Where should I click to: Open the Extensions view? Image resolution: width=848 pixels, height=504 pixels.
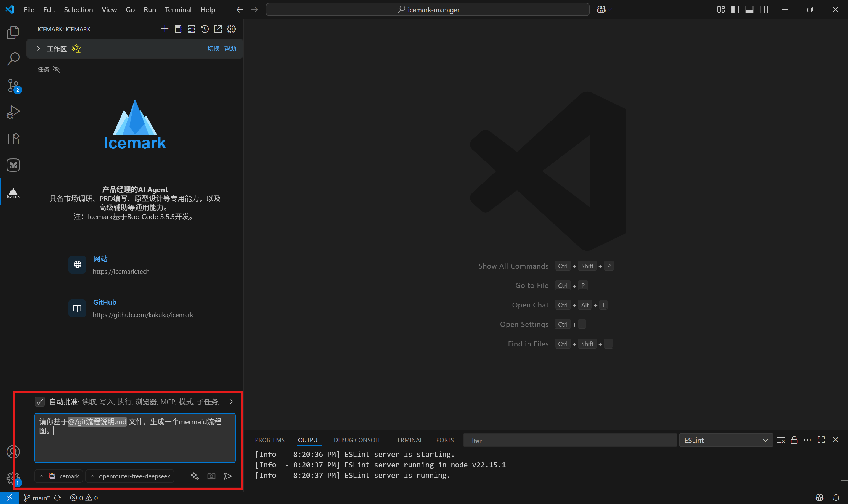click(13, 139)
